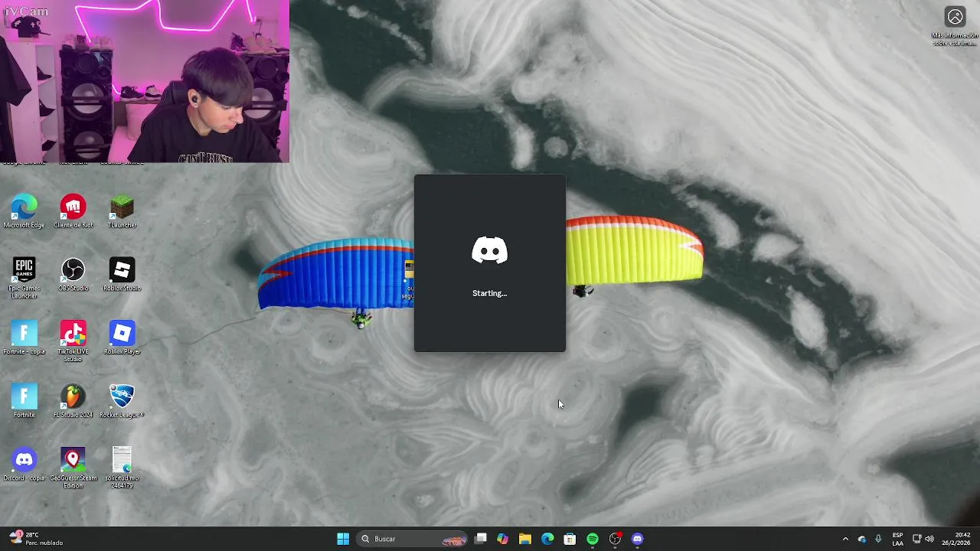Select the GeoGuessr Steam Edition desktop icon

73,468
